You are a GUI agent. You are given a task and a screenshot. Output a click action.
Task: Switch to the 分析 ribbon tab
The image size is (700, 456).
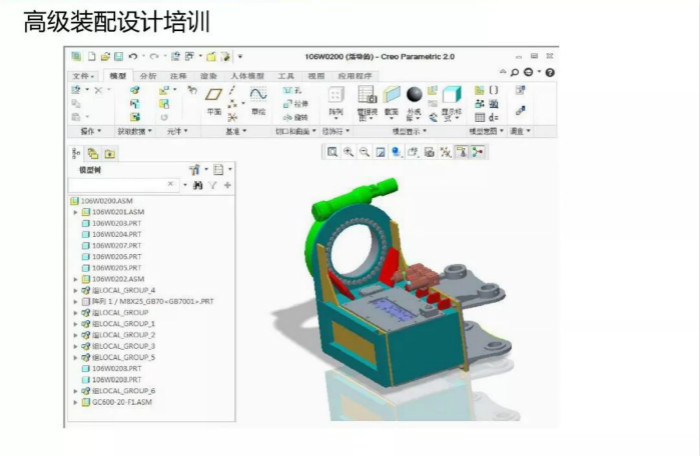coord(148,76)
